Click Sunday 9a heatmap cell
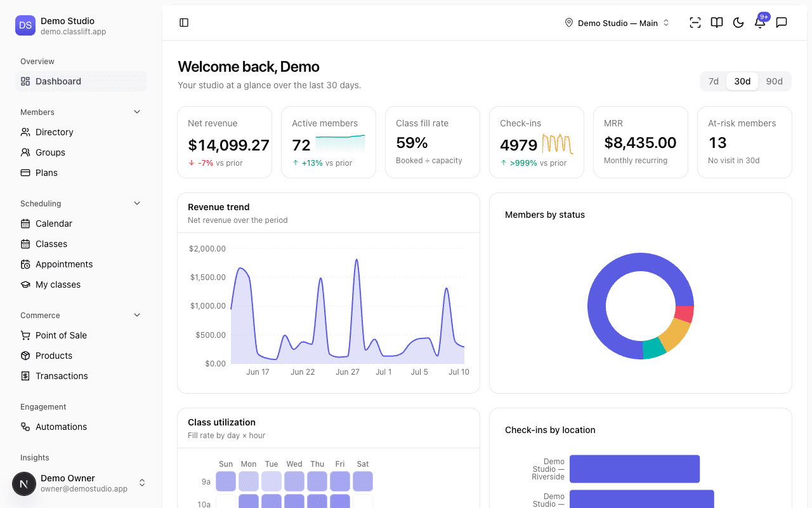This screenshot has height=508, width=812. pos(226,481)
